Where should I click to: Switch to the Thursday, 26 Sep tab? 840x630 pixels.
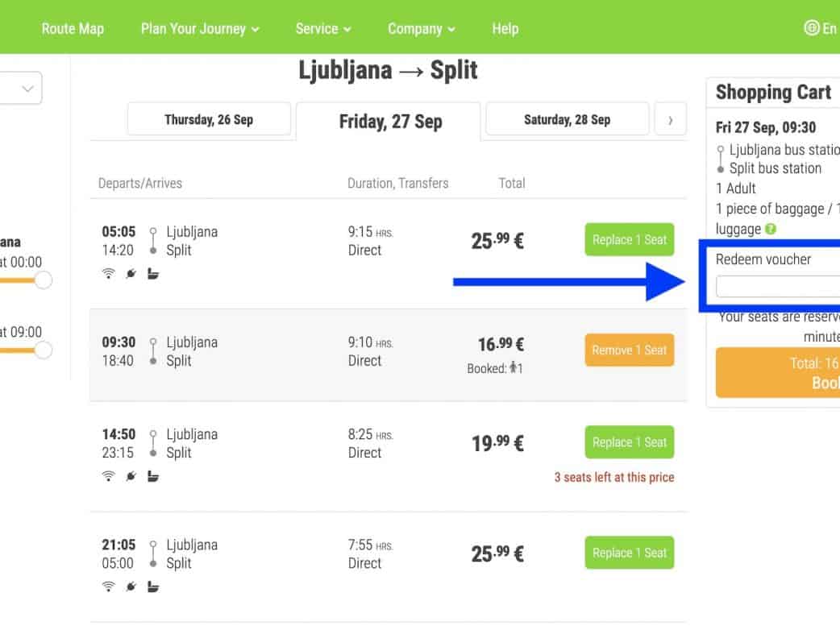tap(209, 119)
